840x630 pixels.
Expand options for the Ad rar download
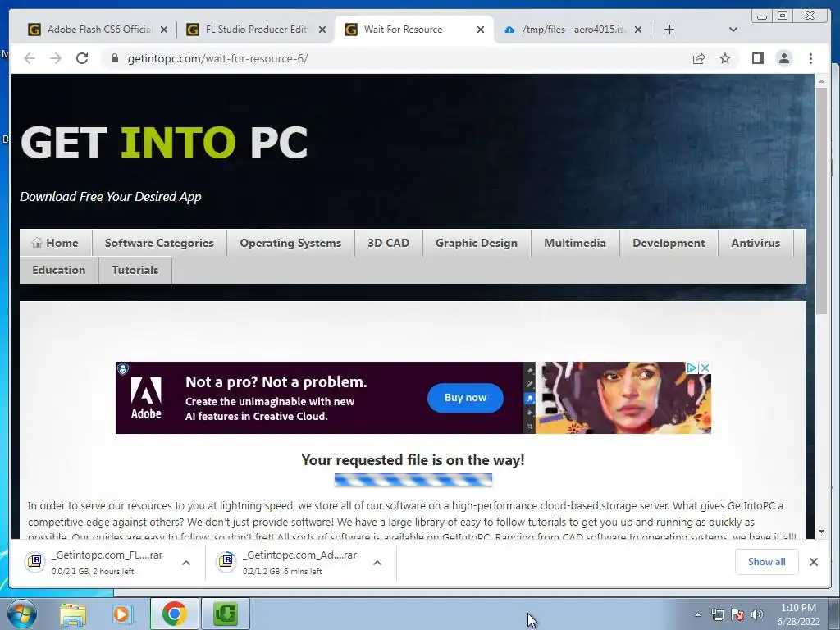coord(377,563)
